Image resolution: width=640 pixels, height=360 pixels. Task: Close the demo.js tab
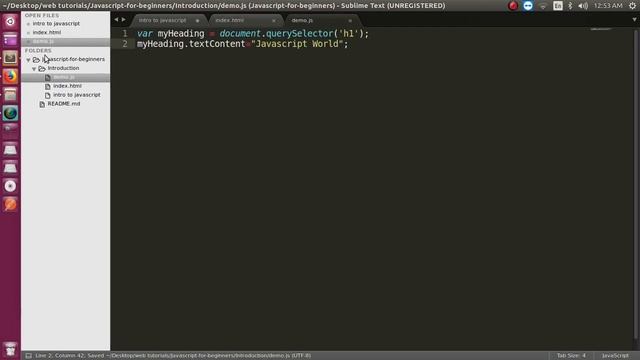350,20
